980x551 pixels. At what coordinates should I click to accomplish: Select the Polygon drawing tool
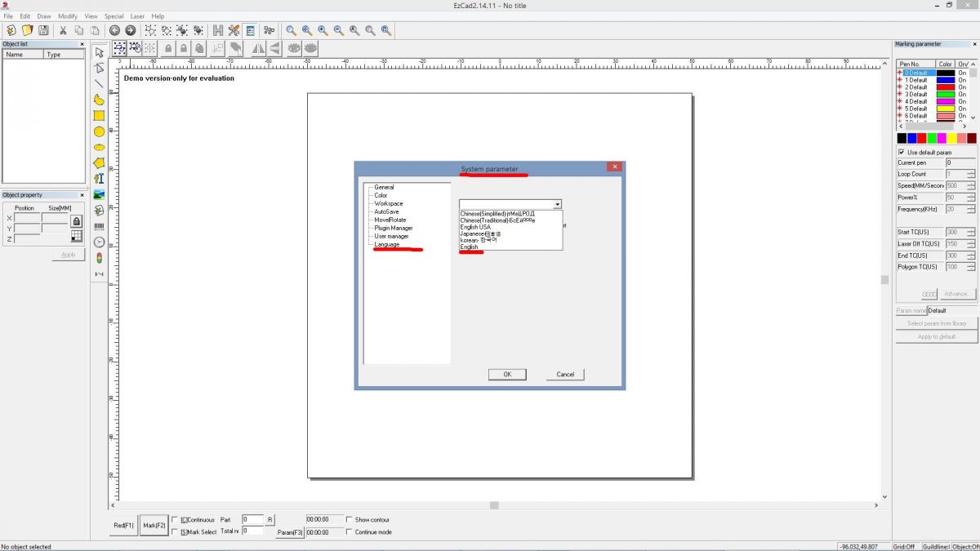point(100,163)
